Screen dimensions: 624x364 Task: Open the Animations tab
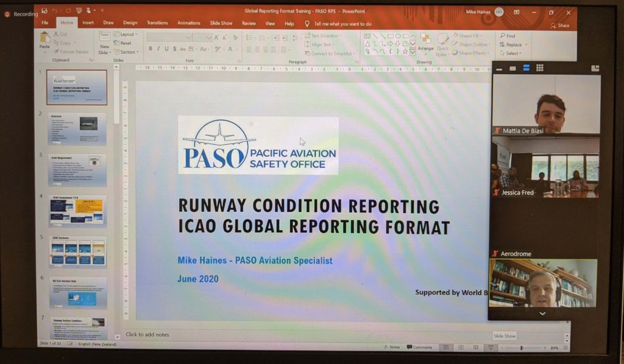189,23
